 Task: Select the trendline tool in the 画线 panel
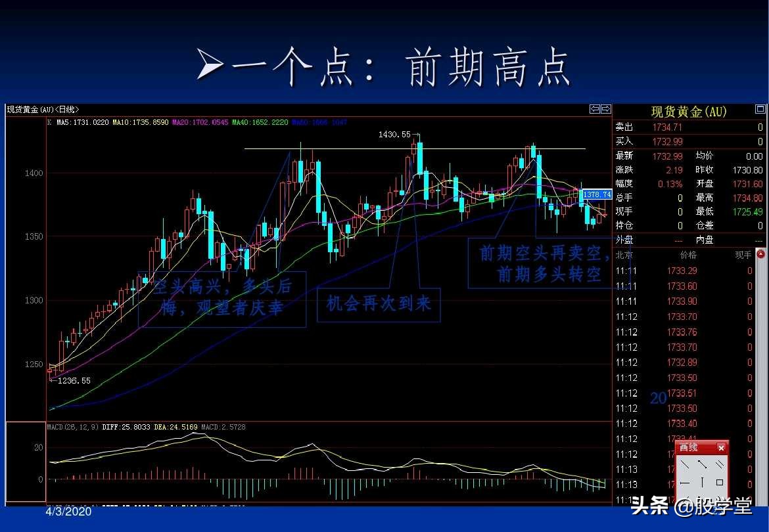coord(685,464)
